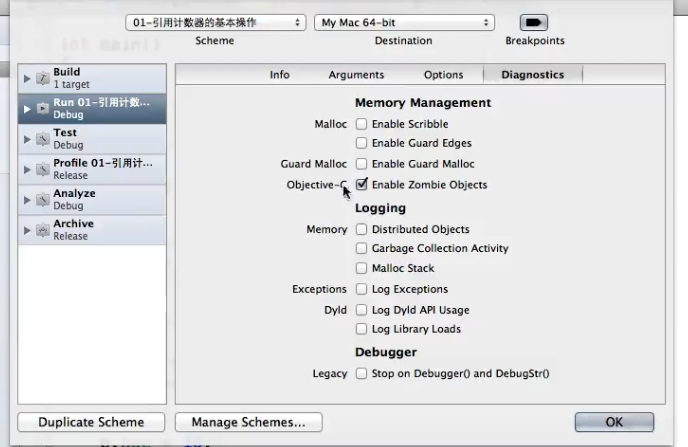688x447 pixels.
Task: Select the Profile Release row
Action: coord(92,169)
